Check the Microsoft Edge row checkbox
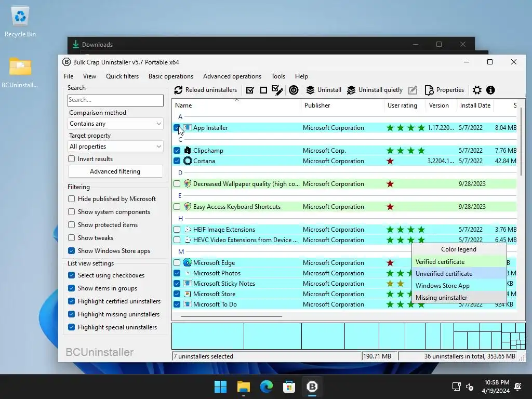This screenshot has width=532, height=399. [177, 262]
